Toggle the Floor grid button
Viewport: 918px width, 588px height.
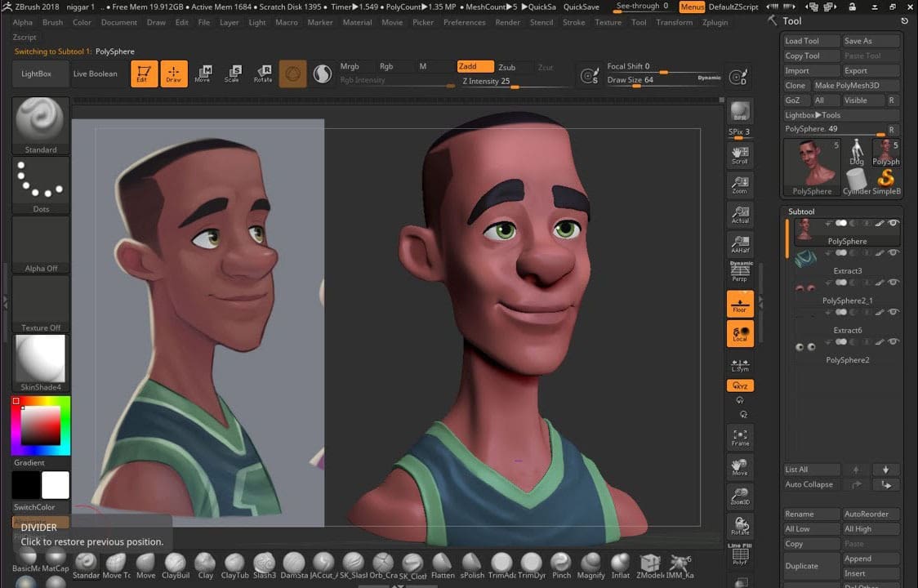[740, 304]
